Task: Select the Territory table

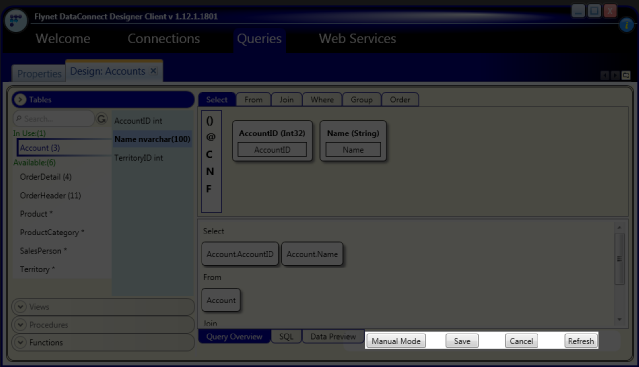Action: point(37,269)
